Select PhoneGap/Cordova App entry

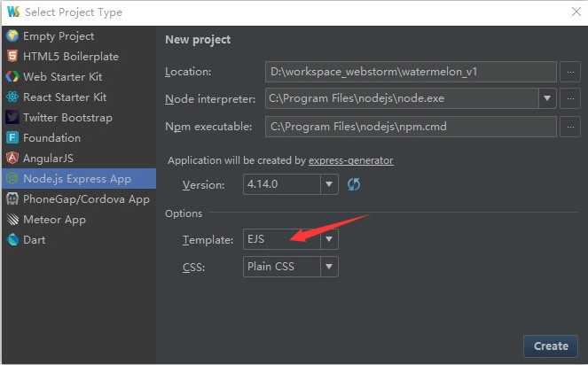(x=79, y=198)
